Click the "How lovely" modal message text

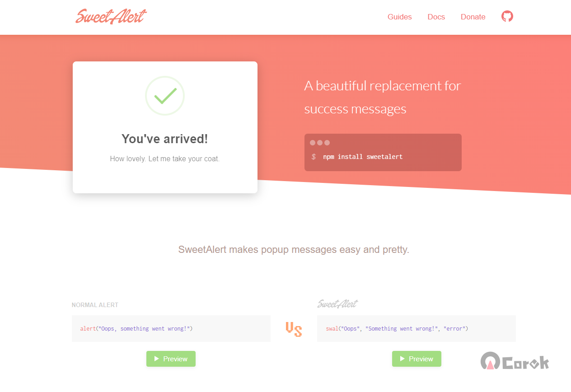(x=165, y=159)
